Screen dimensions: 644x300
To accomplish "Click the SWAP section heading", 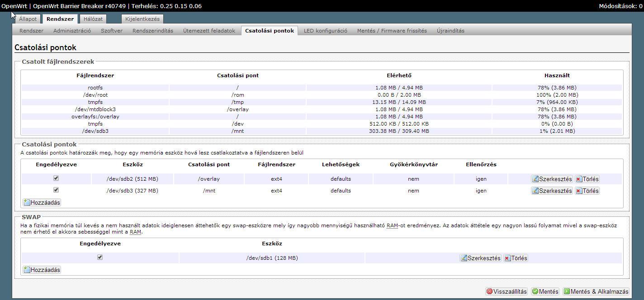I will point(31,217).
